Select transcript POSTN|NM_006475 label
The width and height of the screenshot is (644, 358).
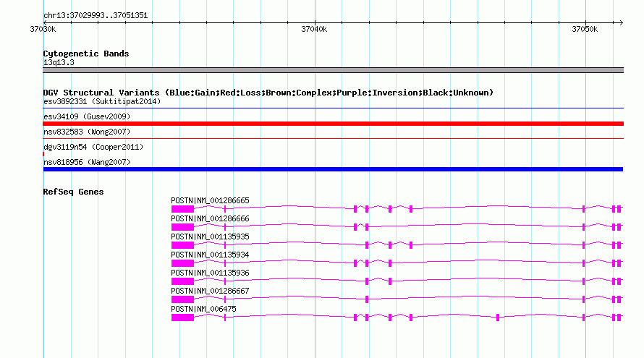click(x=203, y=309)
